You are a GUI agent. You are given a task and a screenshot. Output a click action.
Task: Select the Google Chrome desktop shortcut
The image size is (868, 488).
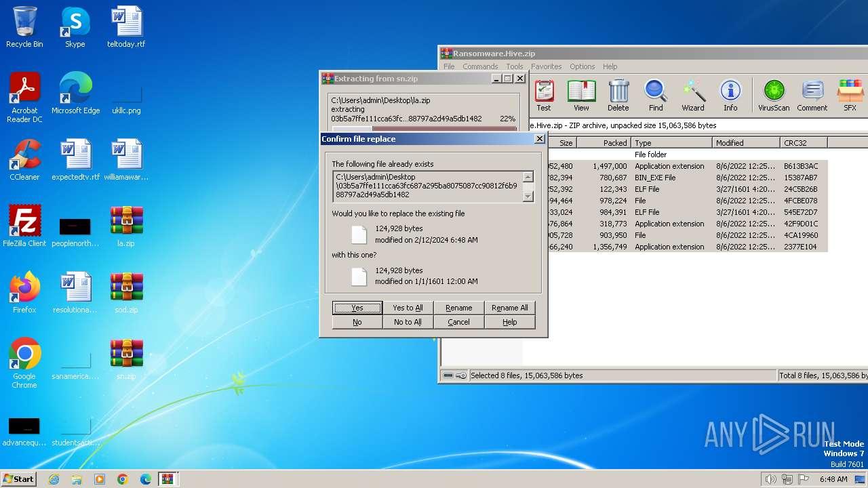coord(24,363)
